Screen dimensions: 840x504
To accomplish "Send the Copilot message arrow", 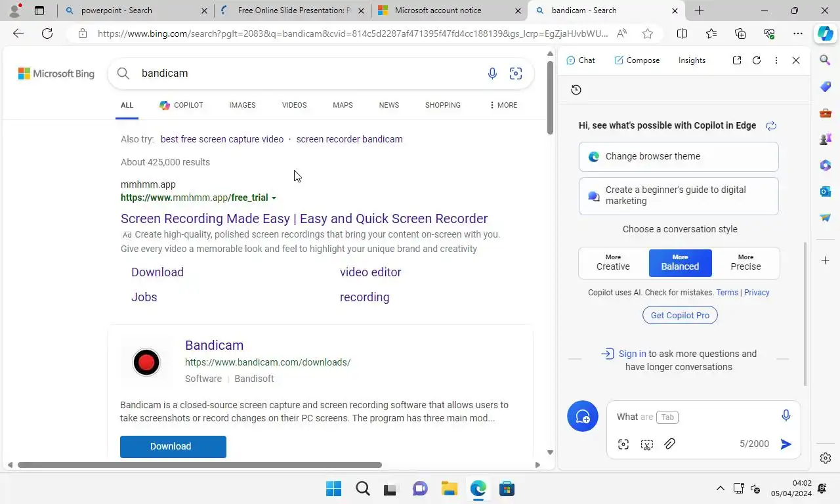I will (x=786, y=444).
